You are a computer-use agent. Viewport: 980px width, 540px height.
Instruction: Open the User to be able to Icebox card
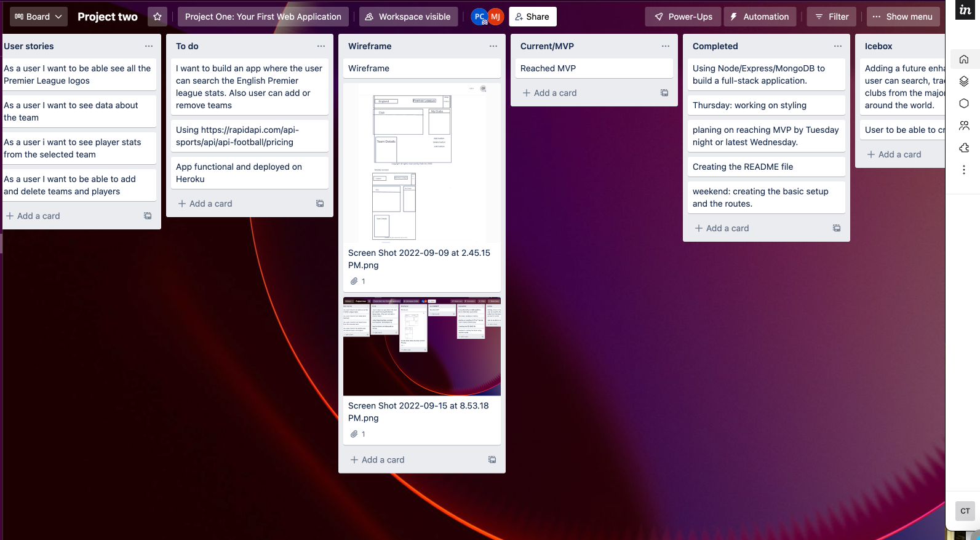click(902, 130)
